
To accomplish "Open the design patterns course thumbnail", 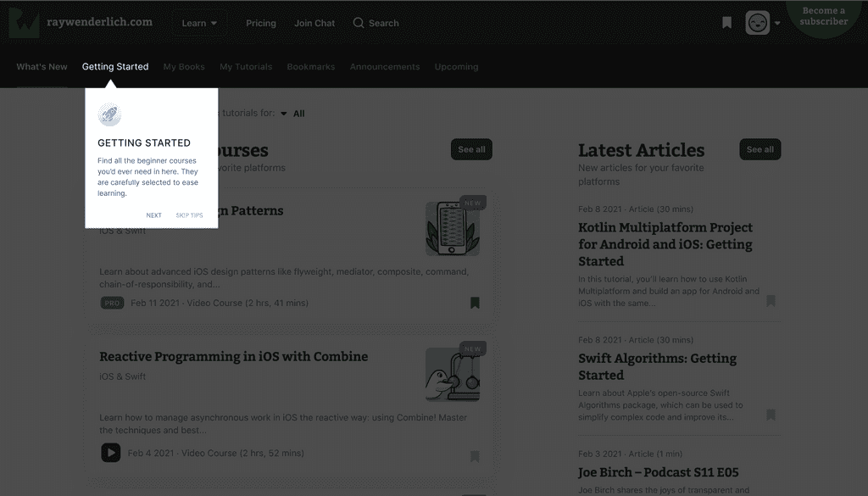I will coord(453,229).
